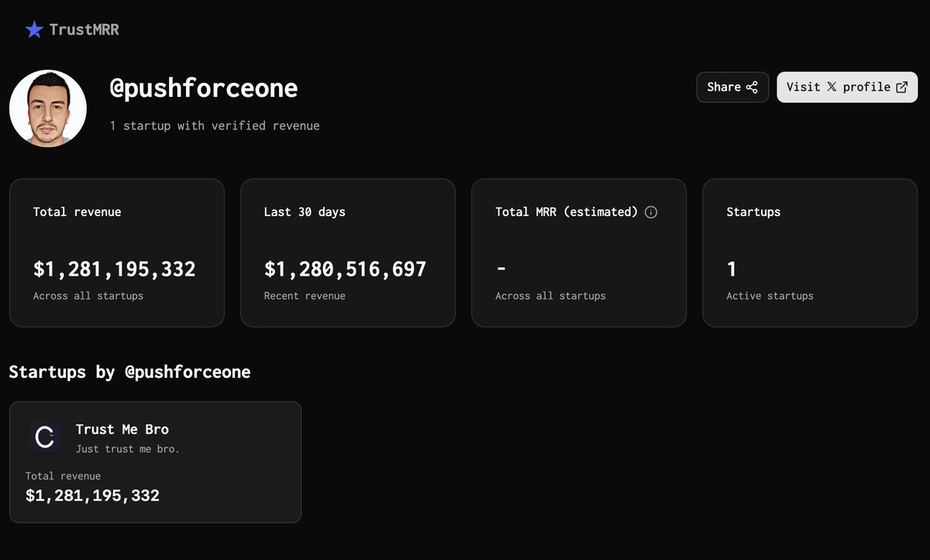This screenshot has height=560, width=930.
Task: Select the @pushforceone username heading
Action: click(x=204, y=88)
